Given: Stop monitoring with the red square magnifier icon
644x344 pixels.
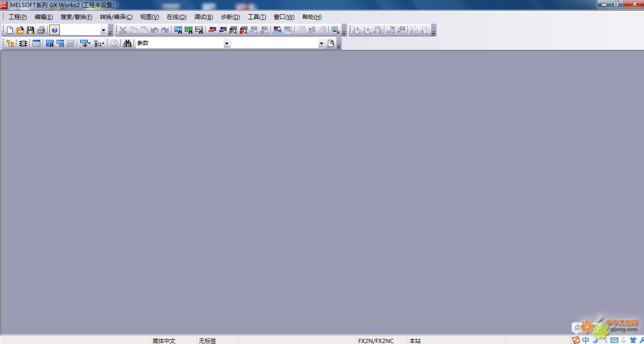Looking at the screenshot, I should pyautogui.click(x=244, y=30).
